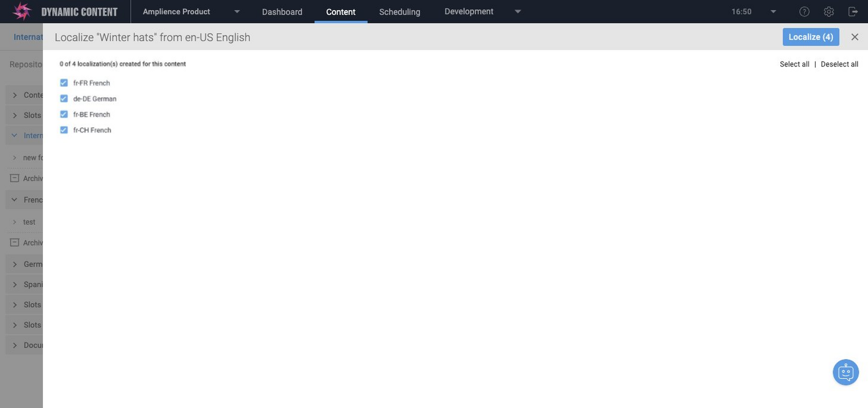Image resolution: width=868 pixels, height=408 pixels.
Task: Expand the new fo... folder chevron
Action: coord(14,157)
